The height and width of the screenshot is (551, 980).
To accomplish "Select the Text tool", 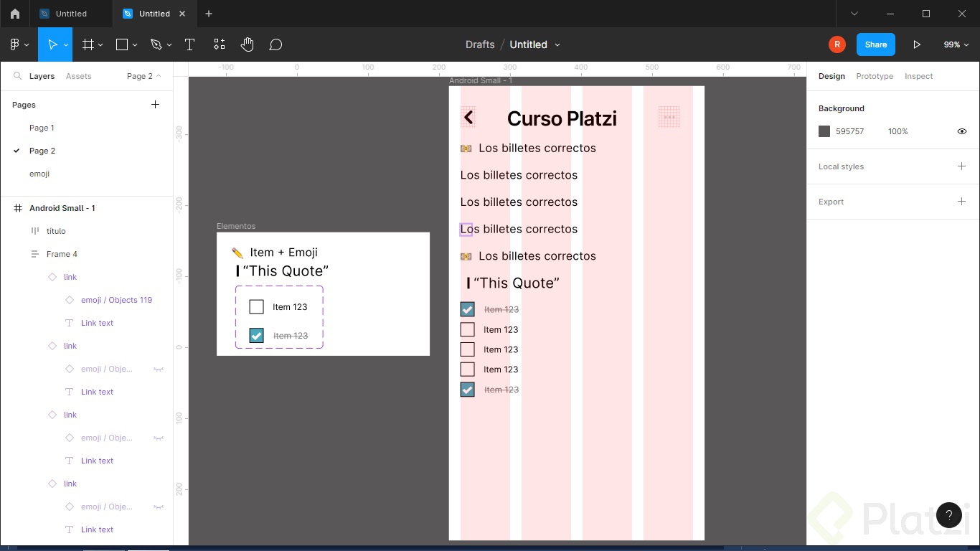I will tap(189, 44).
